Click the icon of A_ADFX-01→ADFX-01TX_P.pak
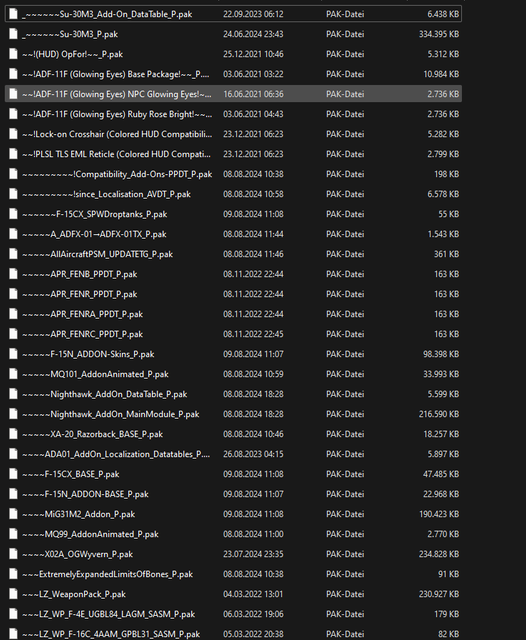The height and width of the screenshot is (640, 526). (x=13, y=234)
